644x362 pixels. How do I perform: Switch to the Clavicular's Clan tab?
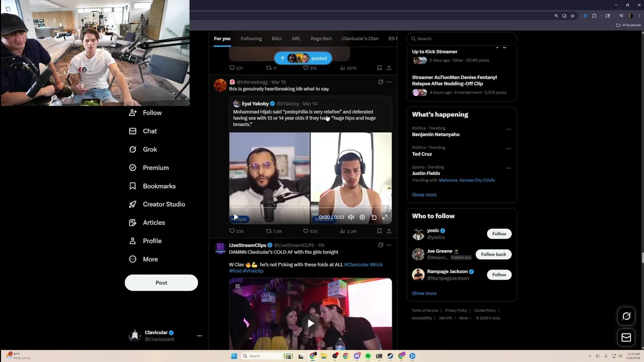pos(360,39)
